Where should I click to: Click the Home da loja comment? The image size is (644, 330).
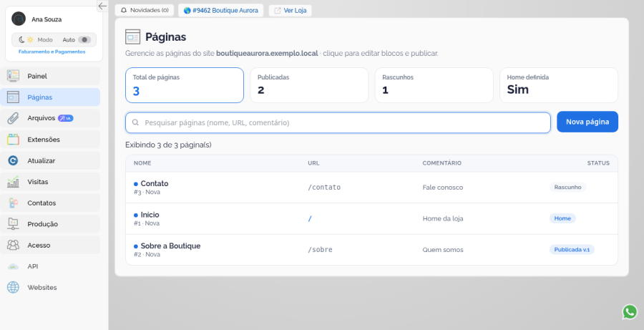(443, 218)
